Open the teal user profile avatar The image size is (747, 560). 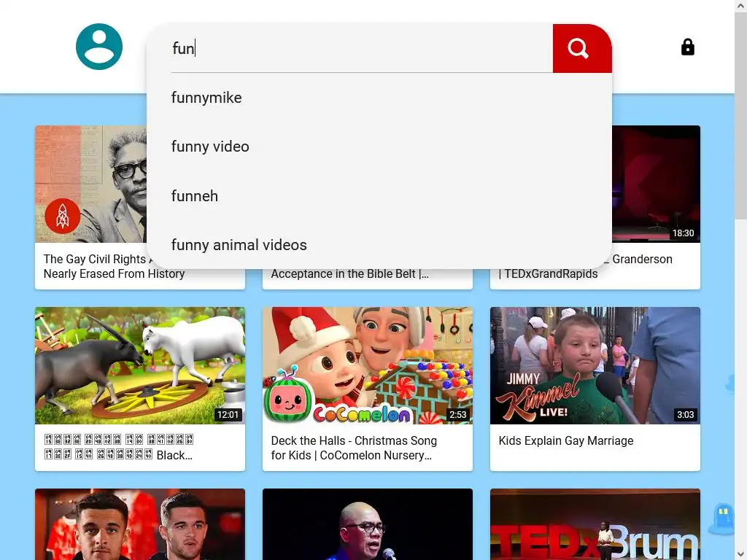(99, 47)
